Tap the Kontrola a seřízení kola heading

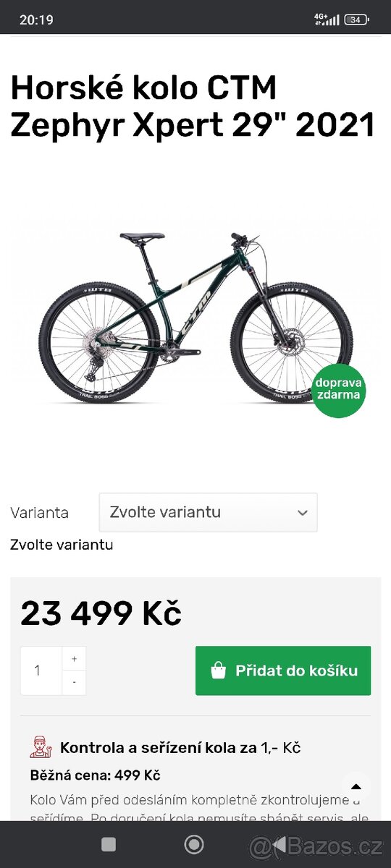point(180,747)
